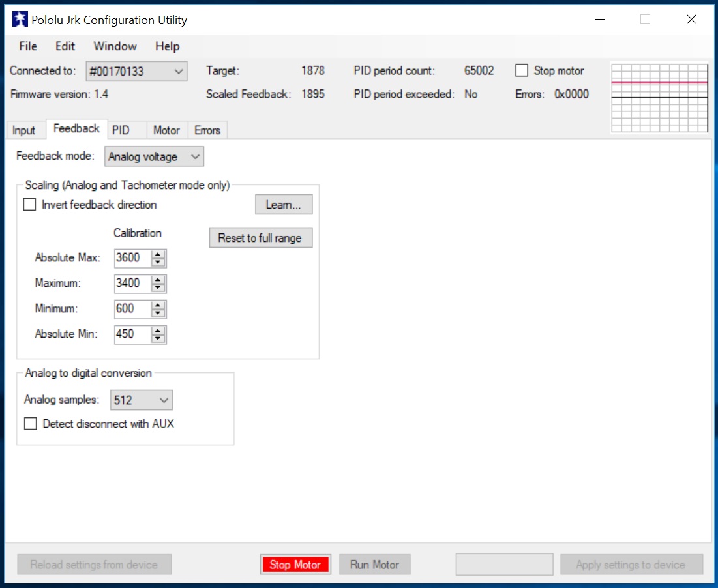The image size is (718, 588).
Task: Open the Edit menu
Action: click(65, 46)
